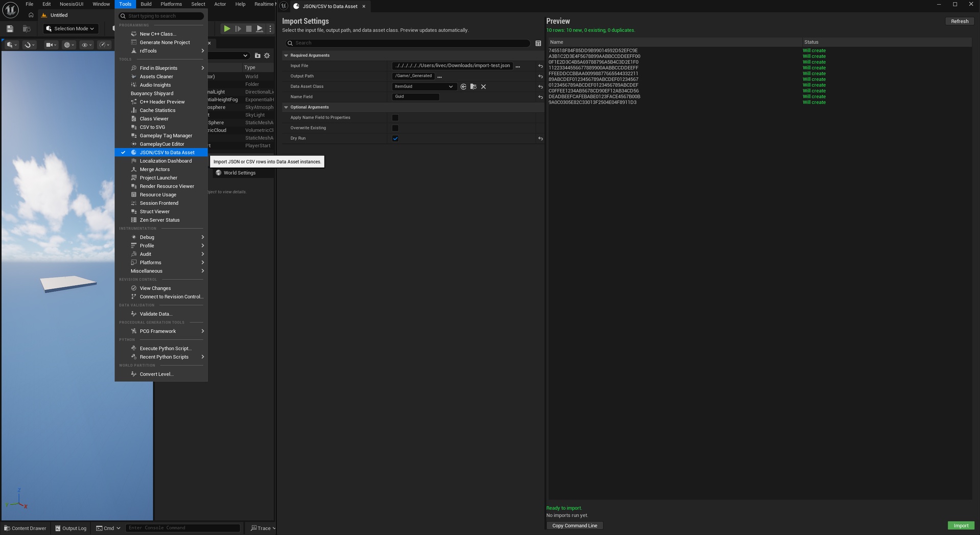Go to the home icon next to Untitled
This screenshot has height=535, width=980.
click(x=31, y=15)
